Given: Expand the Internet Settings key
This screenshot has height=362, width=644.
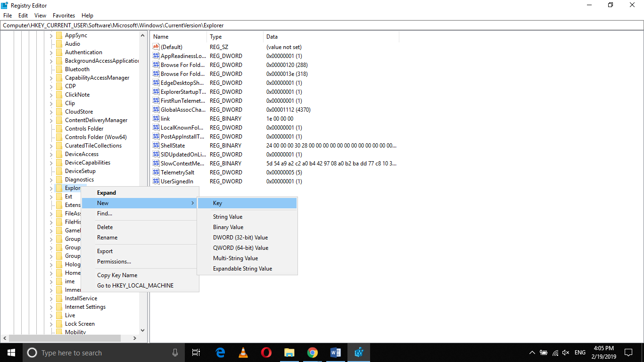Looking at the screenshot, I should tap(51, 307).
